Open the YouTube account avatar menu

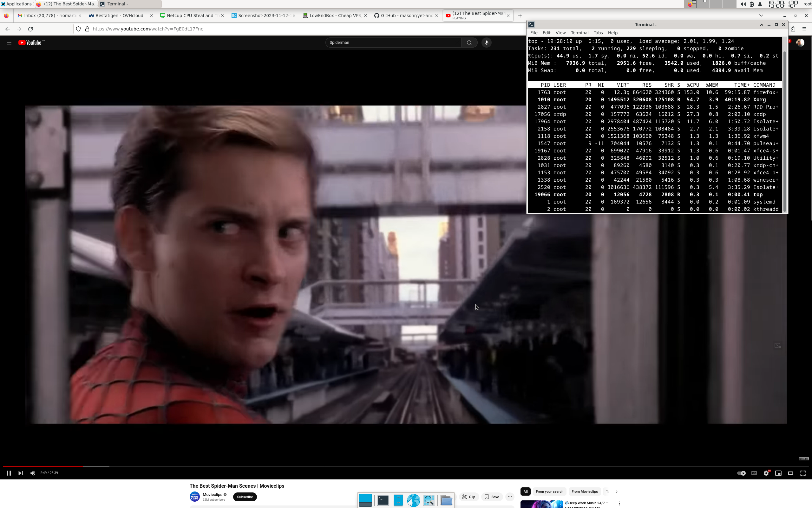coord(800,43)
